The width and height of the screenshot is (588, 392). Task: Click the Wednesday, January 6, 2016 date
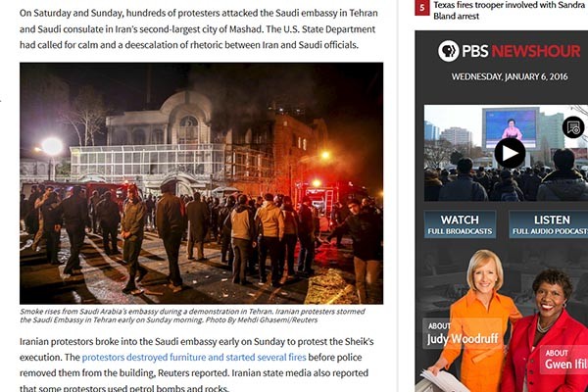pyautogui.click(x=510, y=76)
